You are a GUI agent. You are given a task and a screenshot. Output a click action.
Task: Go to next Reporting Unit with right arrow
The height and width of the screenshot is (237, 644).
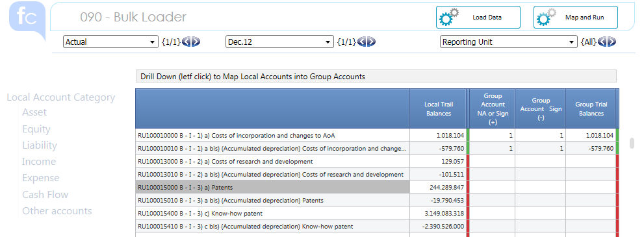click(x=612, y=42)
